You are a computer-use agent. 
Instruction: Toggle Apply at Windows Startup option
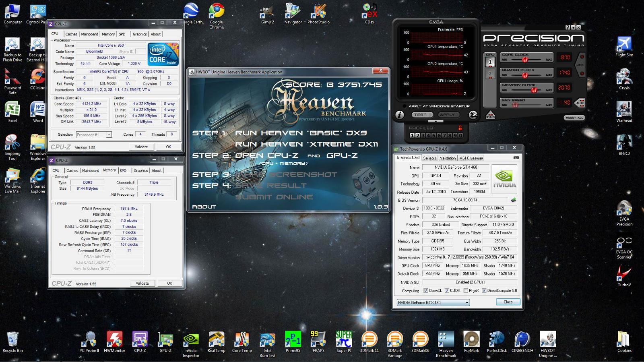tap(436, 106)
